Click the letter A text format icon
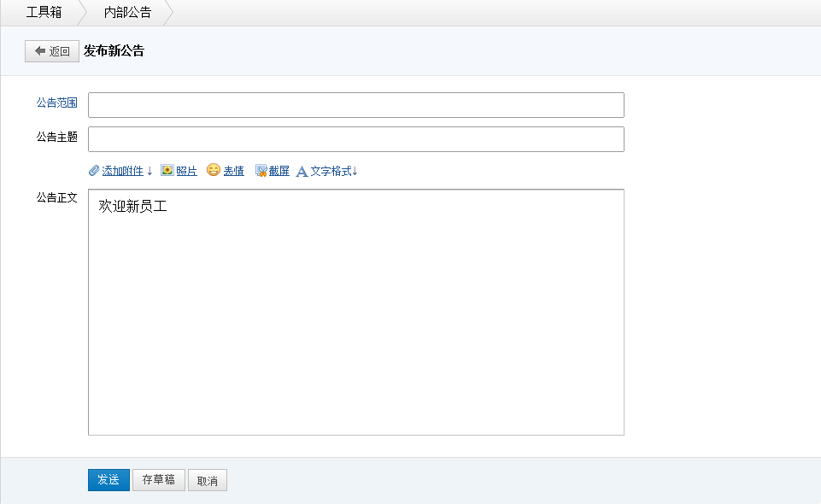This screenshot has height=504, width=821. tap(302, 172)
